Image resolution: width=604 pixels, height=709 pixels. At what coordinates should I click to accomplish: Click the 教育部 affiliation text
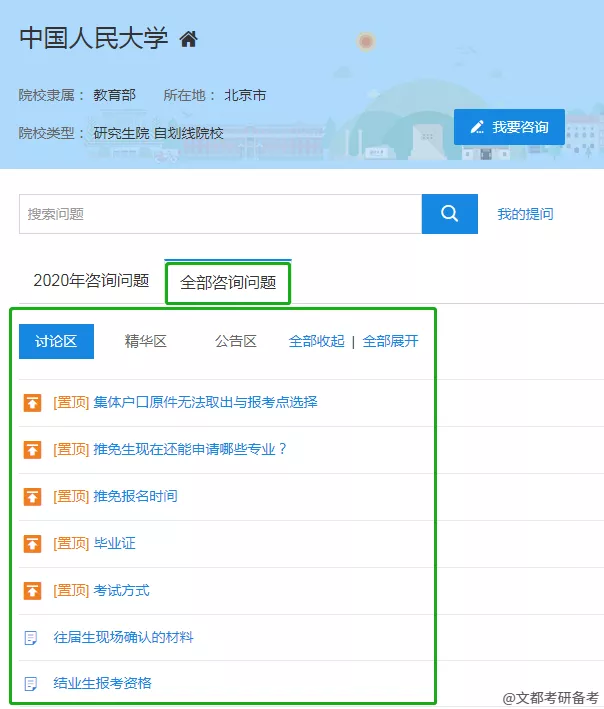point(114,95)
